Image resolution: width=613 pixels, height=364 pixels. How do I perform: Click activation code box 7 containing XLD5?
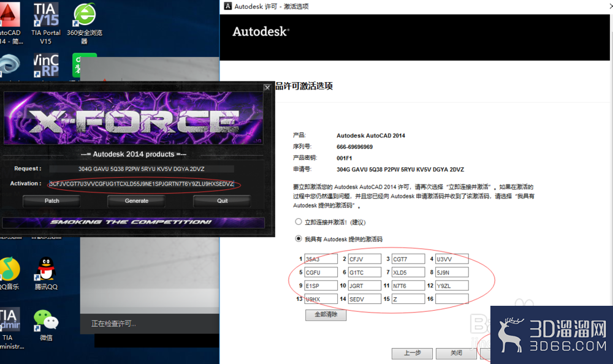click(x=408, y=272)
